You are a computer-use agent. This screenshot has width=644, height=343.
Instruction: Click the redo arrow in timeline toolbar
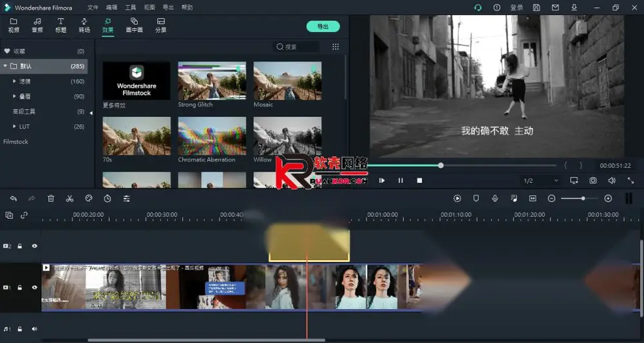32,199
